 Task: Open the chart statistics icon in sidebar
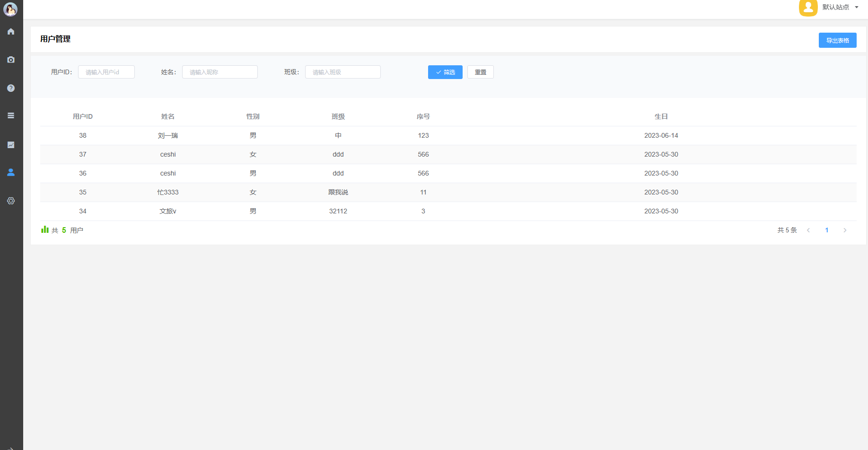[x=11, y=145]
